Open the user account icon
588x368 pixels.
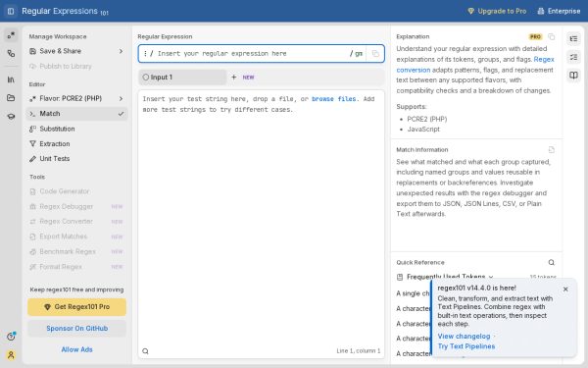(x=11, y=355)
